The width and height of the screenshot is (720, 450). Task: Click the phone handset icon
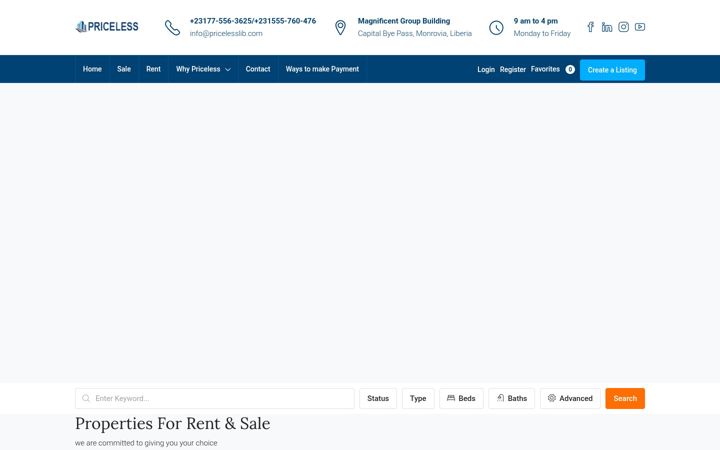[172, 28]
